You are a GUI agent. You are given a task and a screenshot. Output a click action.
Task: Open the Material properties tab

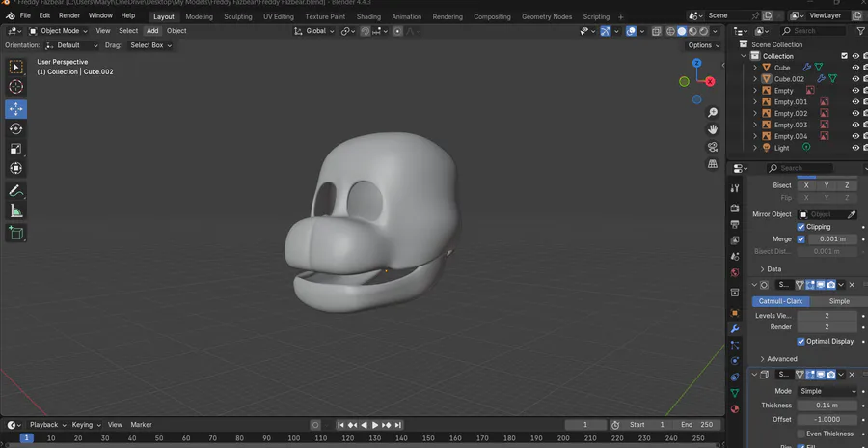pos(735,409)
